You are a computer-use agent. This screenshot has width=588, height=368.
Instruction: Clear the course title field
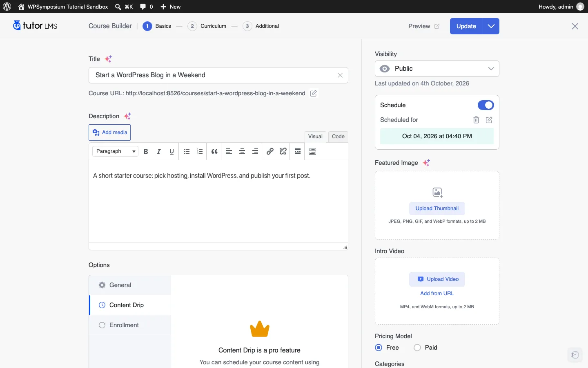click(x=340, y=75)
